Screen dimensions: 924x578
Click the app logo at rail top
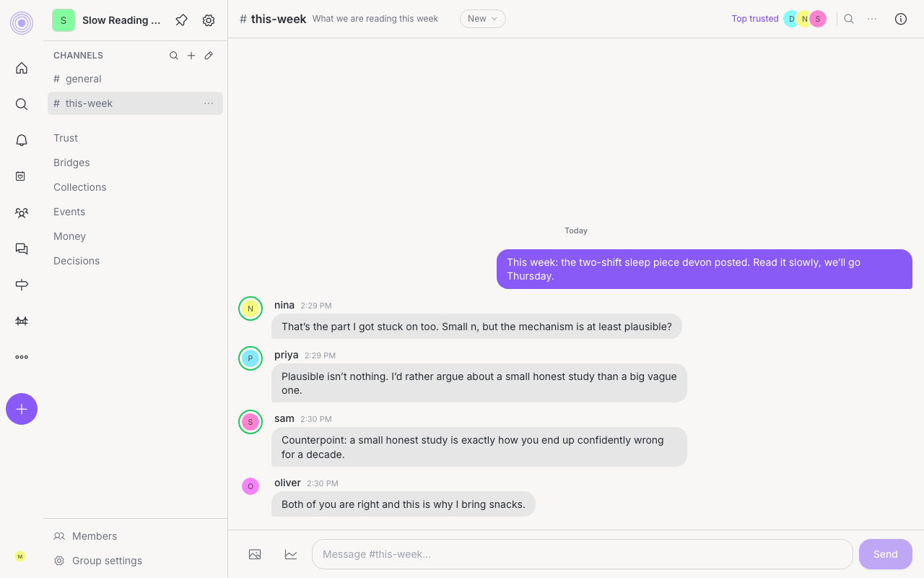[22, 23]
